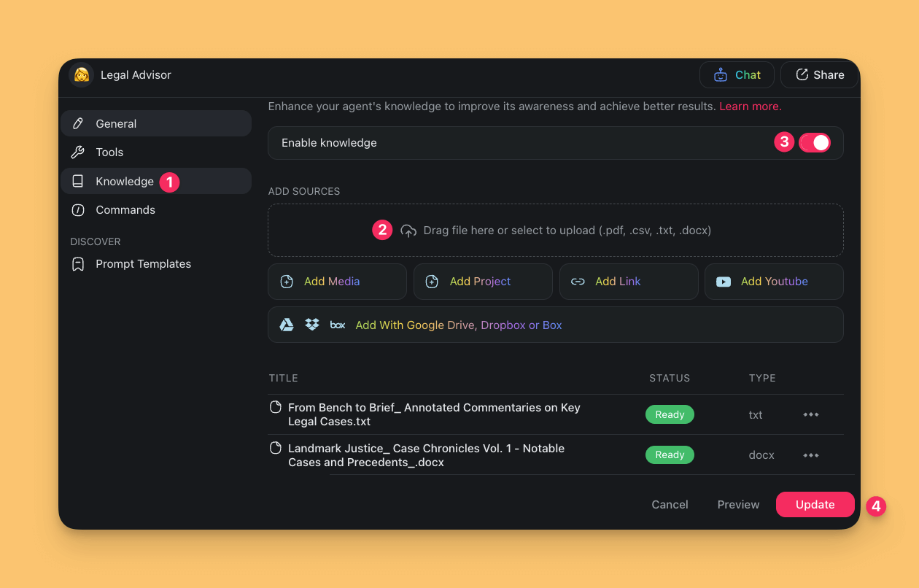Click the Google Drive icon
Screen dimensions: 919x588
(287, 325)
